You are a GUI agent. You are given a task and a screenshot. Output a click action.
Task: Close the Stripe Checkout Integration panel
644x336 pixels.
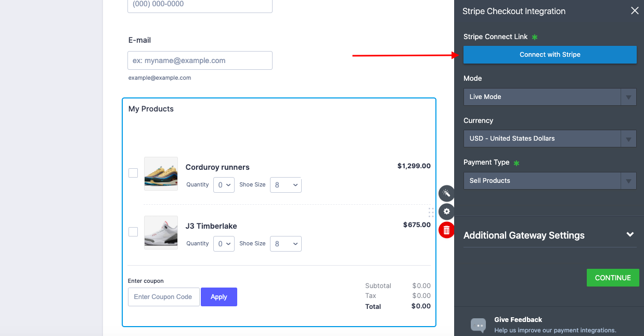pos(635,11)
